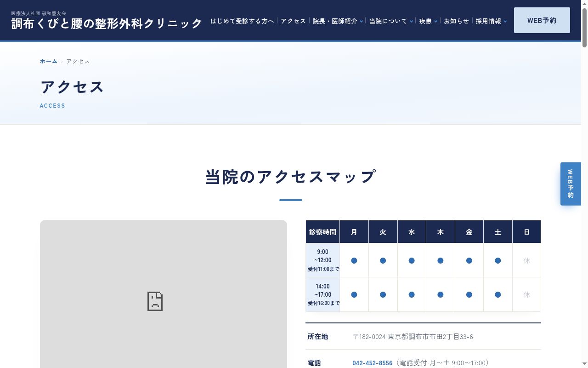The image size is (588, 368).
Task: Click the WEB予約 button in the header
Action: (x=542, y=20)
